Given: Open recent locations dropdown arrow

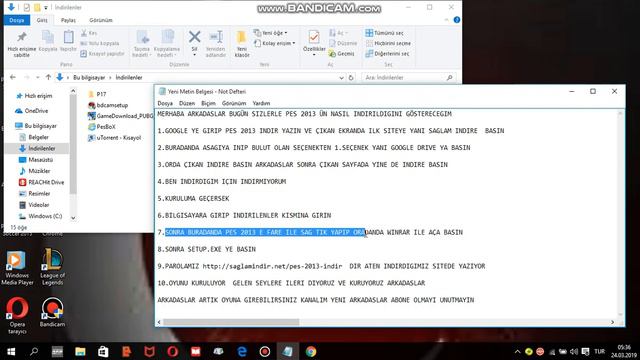Looking at the screenshot, I should tap(38, 77).
